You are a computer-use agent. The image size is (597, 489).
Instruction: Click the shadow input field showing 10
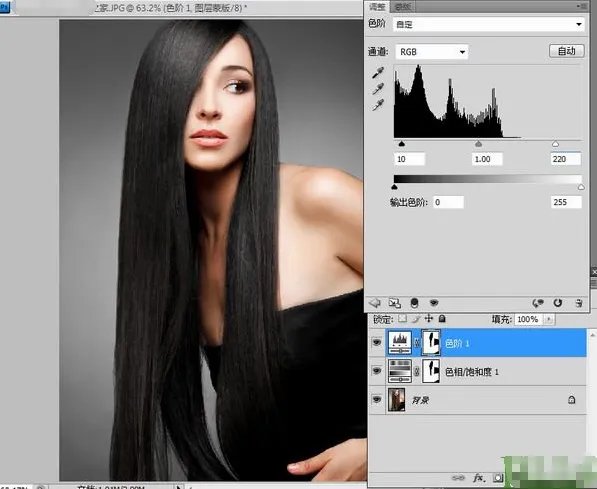tap(409, 159)
